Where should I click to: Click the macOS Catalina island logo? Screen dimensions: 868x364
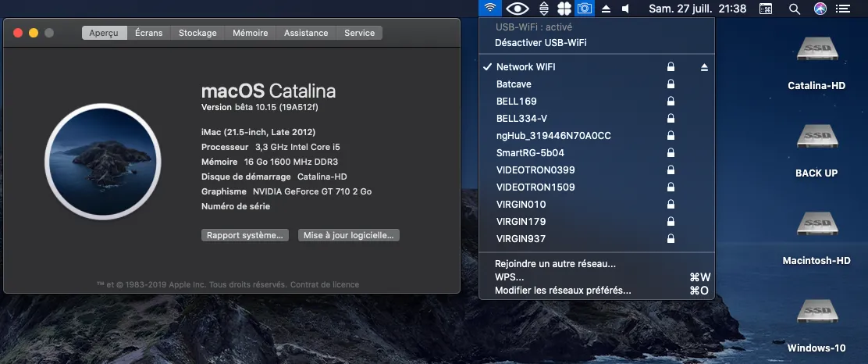click(103, 162)
